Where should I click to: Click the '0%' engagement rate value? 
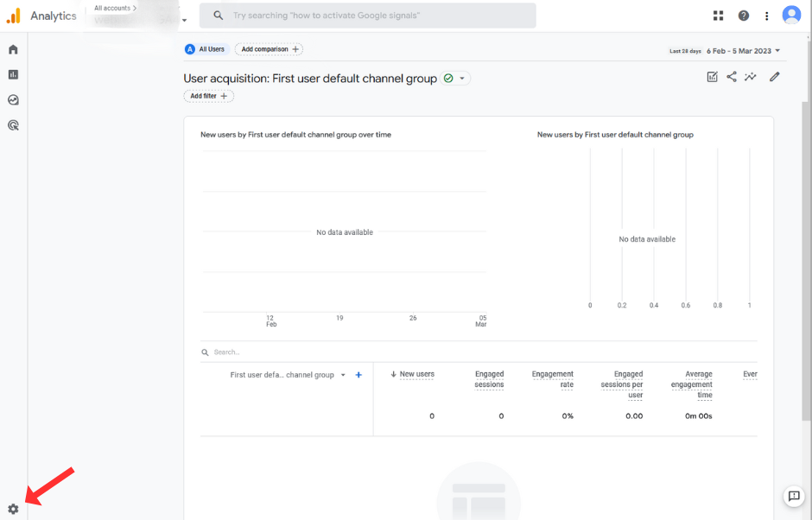coord(568,416)
